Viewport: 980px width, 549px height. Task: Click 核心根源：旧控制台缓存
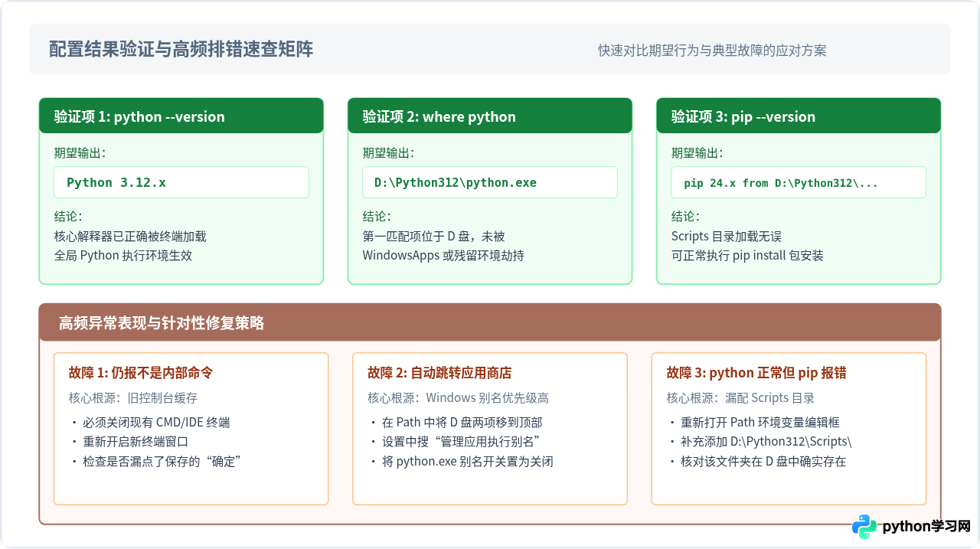coord(133,398)
